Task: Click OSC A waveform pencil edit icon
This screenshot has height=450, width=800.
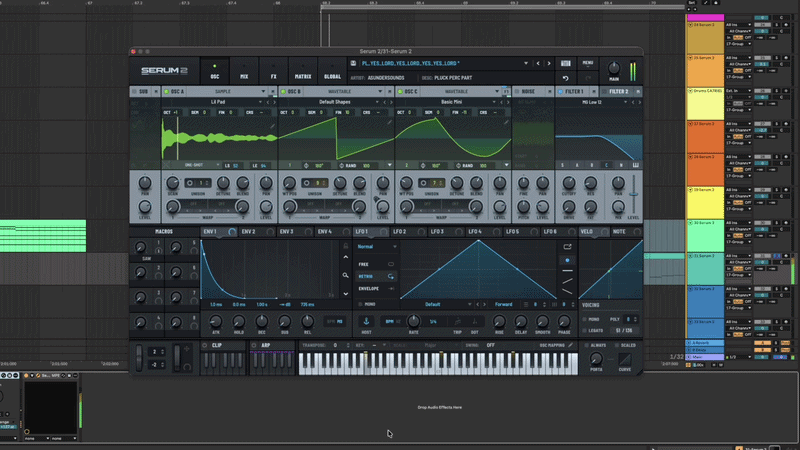Action: (x=272, y=124)
